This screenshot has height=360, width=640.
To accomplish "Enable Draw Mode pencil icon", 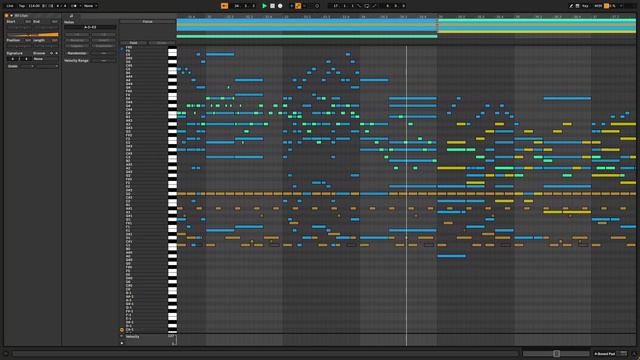I will coord(571,6).
